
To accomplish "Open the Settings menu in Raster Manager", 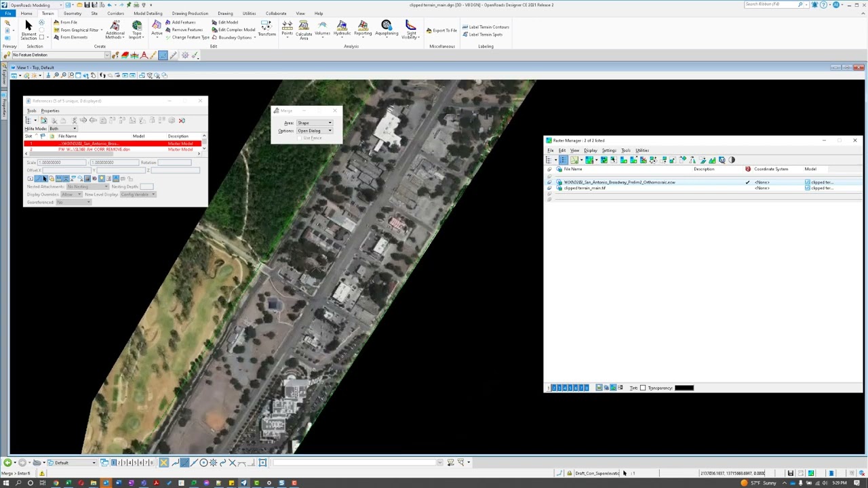I will 609,150.
